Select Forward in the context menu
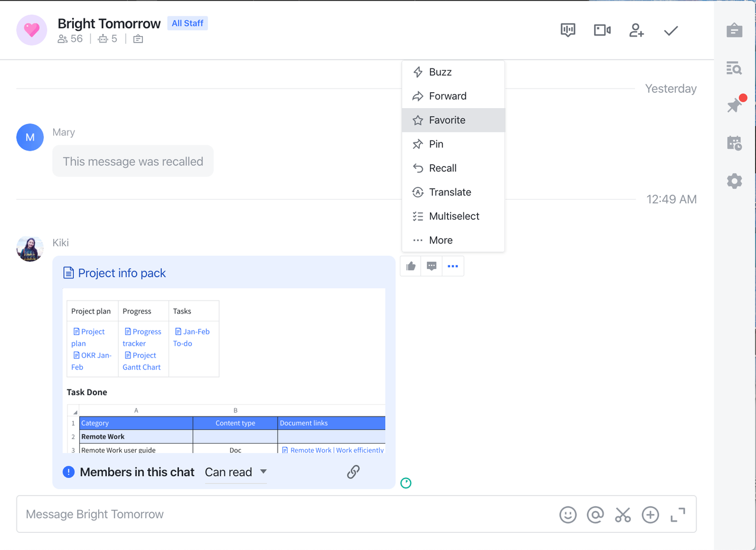 (x=453, y=96)
